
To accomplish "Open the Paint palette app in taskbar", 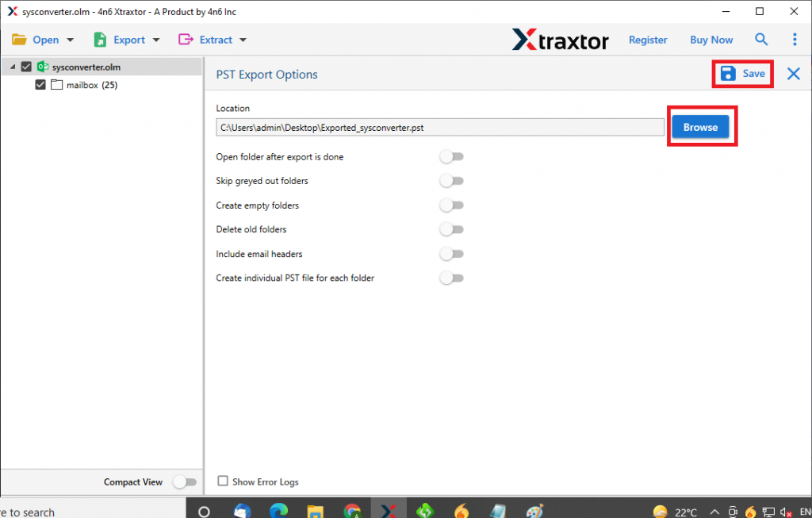I will (534, 511).
